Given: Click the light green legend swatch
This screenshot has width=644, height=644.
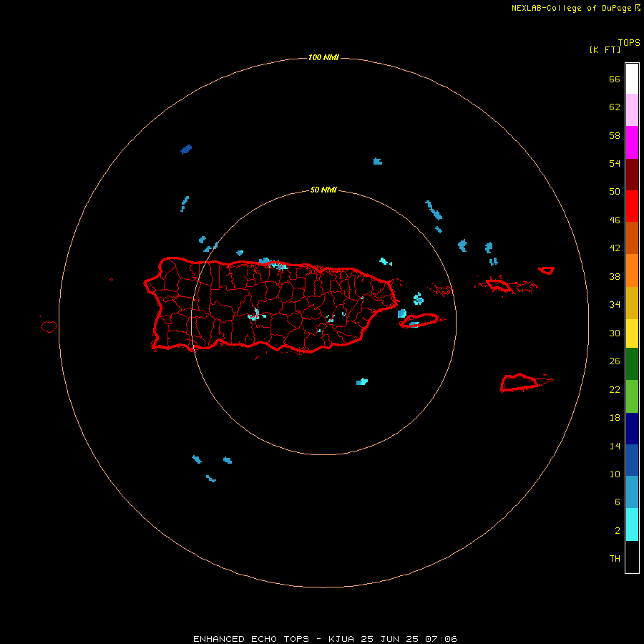Looking at the screenshot, I should click(632, 396).
